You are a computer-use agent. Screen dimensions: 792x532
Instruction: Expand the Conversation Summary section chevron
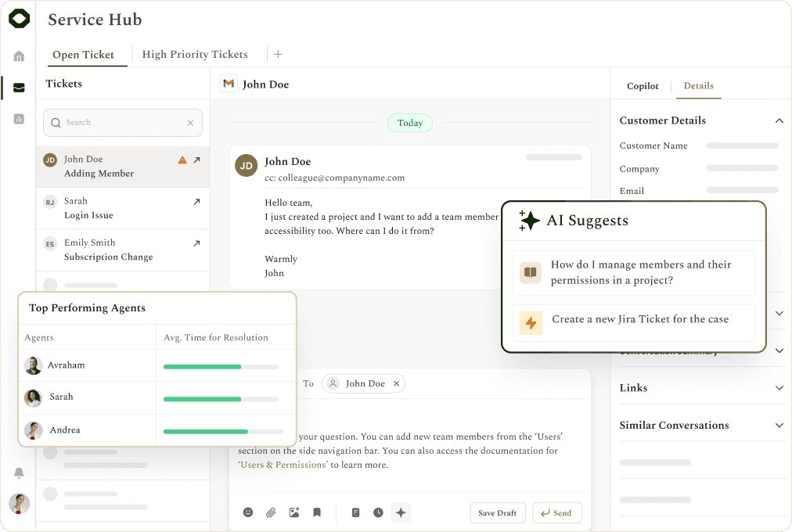point(779,350)
